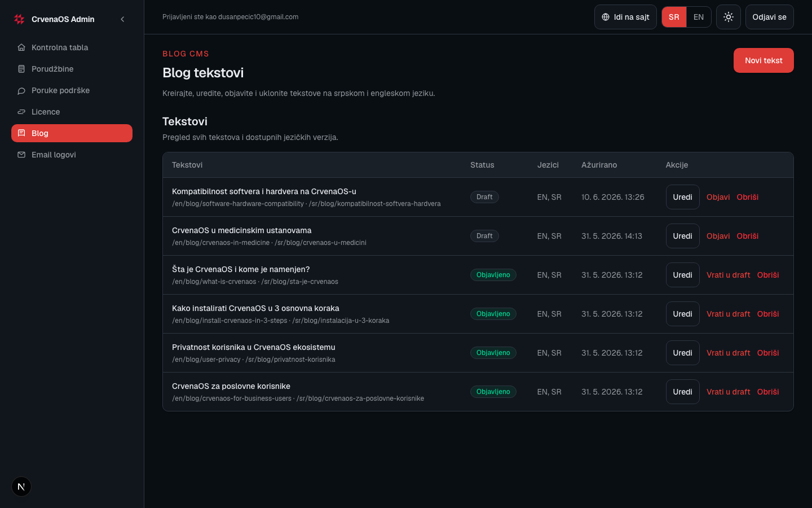Delete Privatnost korisnika post
This screenshot has height=508, width=812.
[768, 353]
